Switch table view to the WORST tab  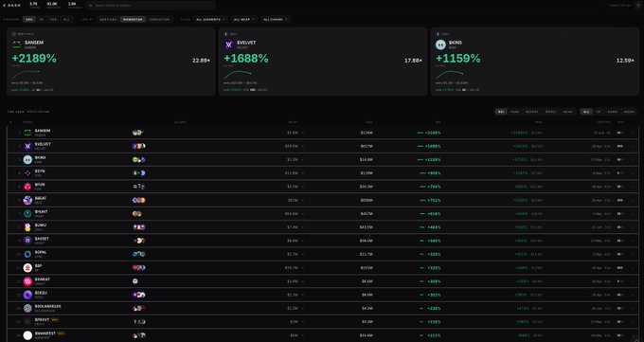coord(551,112)
